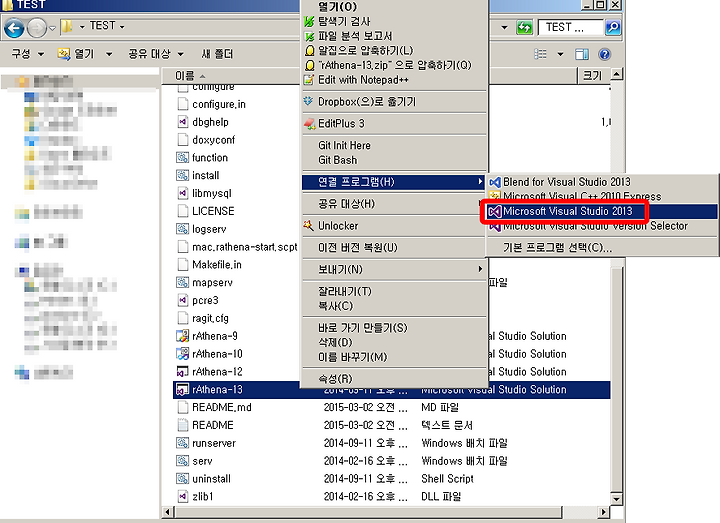Click the rAthena-13 solution icon
Image resolution: width=720 pixels, height=523 pixels.
click(x=183, y=389)
